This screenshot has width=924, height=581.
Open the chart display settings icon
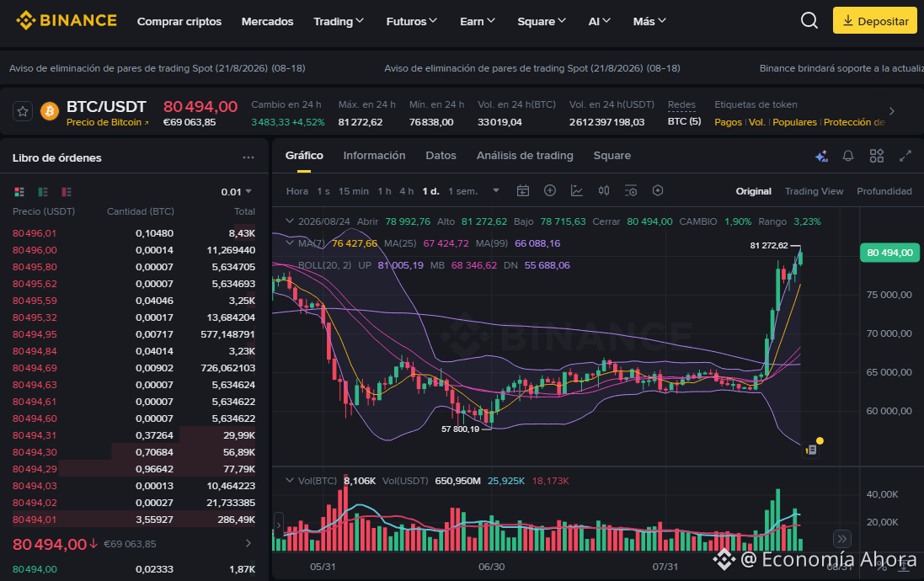point(631,191)
